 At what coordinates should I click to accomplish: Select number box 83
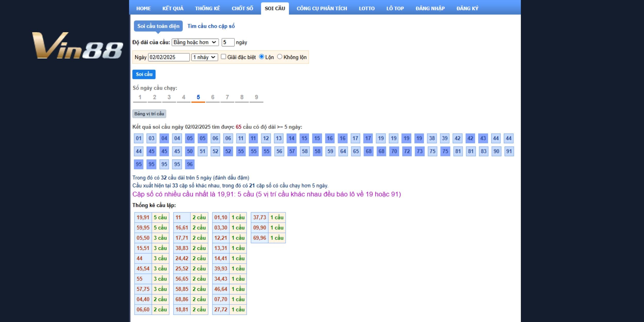click(484, 151)
